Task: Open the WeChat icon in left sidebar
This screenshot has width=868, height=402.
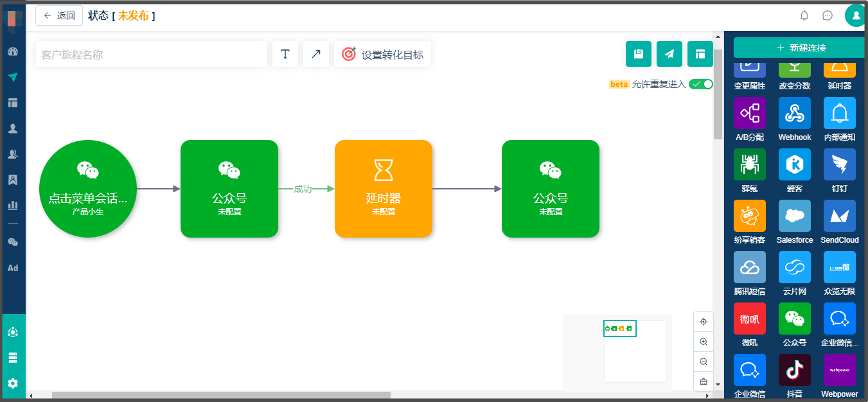Action: tap(13, 242)
